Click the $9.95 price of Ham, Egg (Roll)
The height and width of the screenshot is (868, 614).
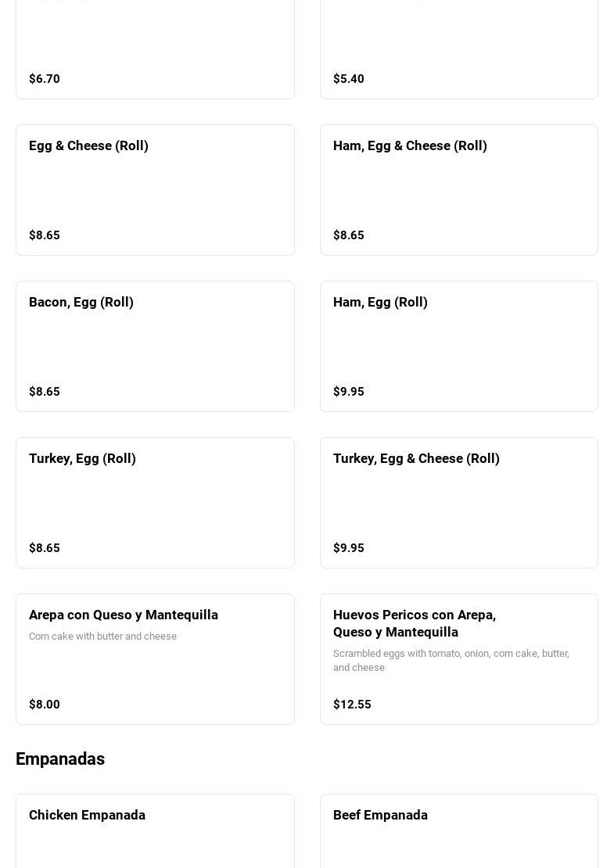coord(349,392)
